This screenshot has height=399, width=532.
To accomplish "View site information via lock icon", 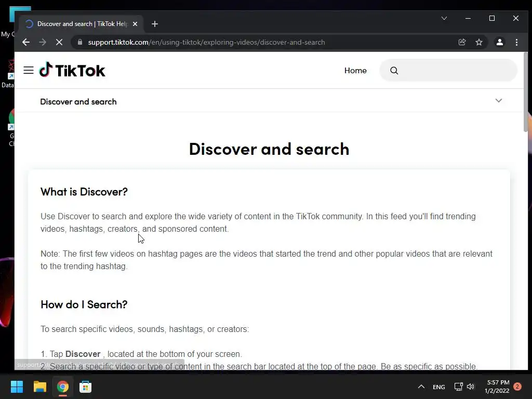I will click(x=80, y=42).
